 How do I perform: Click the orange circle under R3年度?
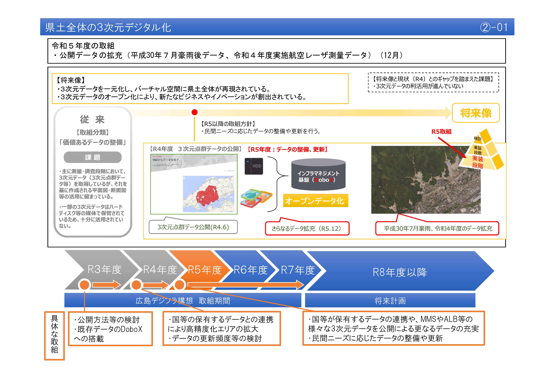point(84,285)
